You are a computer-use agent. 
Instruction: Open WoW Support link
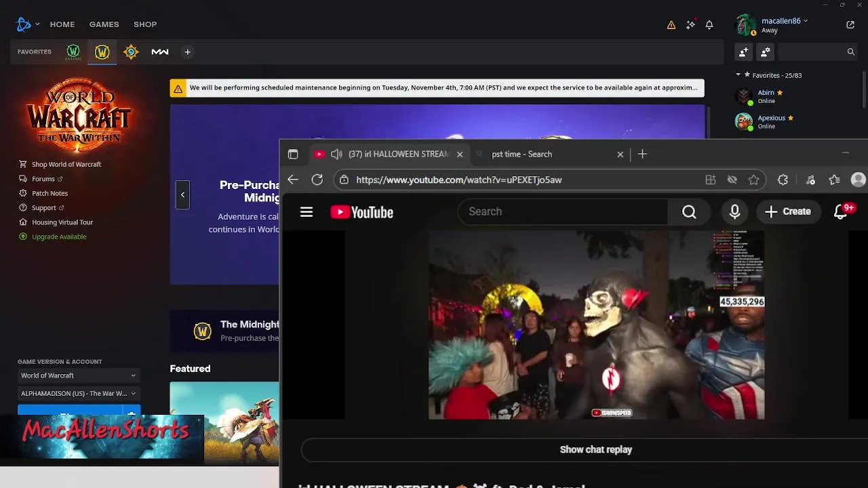coord(44,208)
